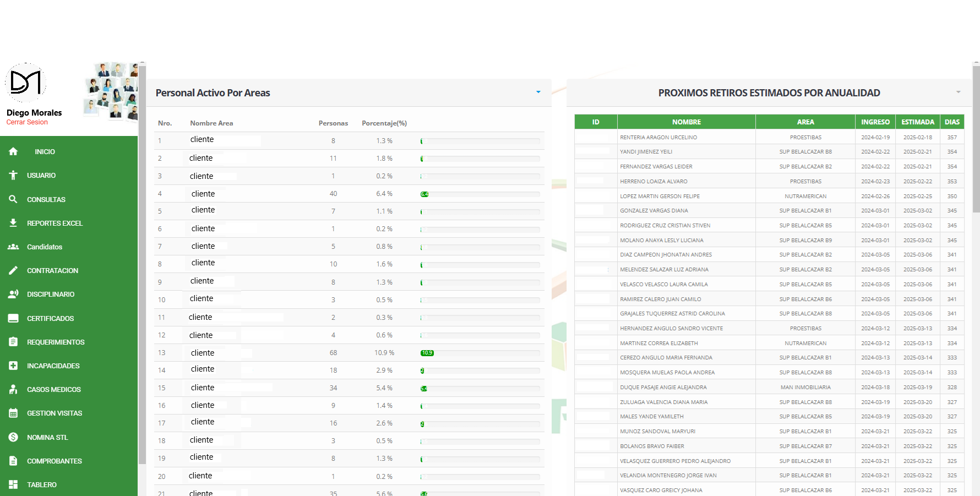Click the home icon beside INICIO

click(13, 151)
